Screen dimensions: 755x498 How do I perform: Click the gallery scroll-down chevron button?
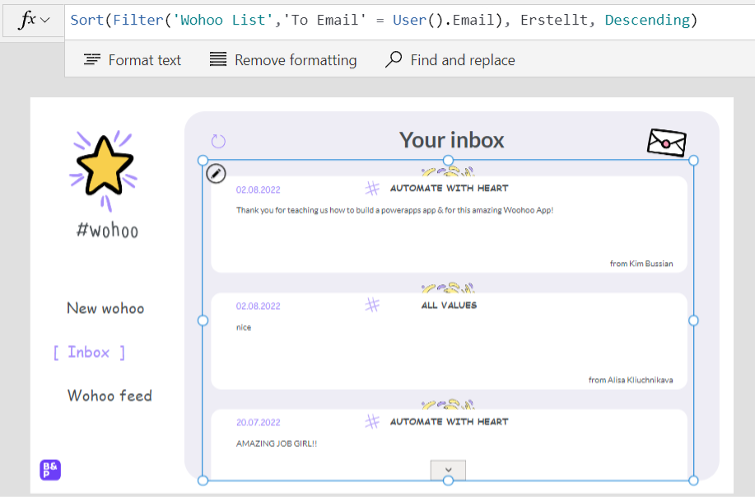point(448,470)
